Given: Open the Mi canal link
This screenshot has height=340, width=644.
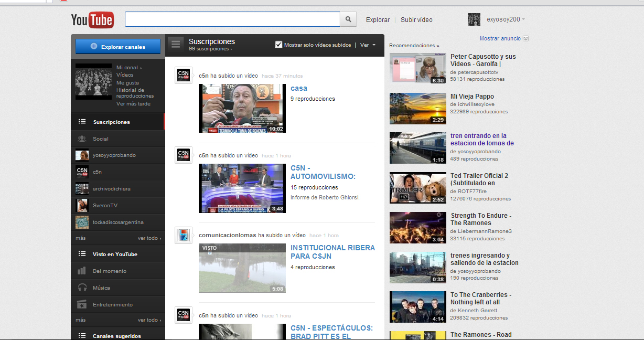Looking at the screenshot, I should click(x=129, y=68).
